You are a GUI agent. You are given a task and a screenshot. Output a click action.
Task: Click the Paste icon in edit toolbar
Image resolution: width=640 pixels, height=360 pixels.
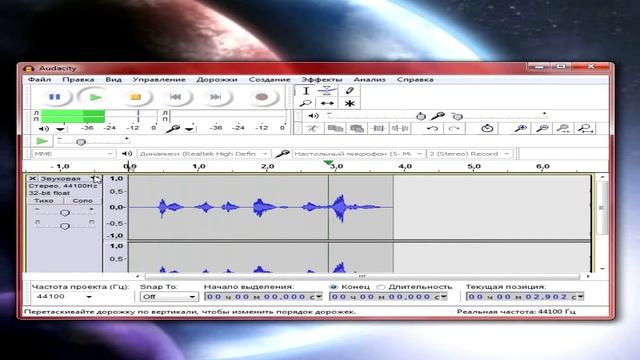(357, 129)
